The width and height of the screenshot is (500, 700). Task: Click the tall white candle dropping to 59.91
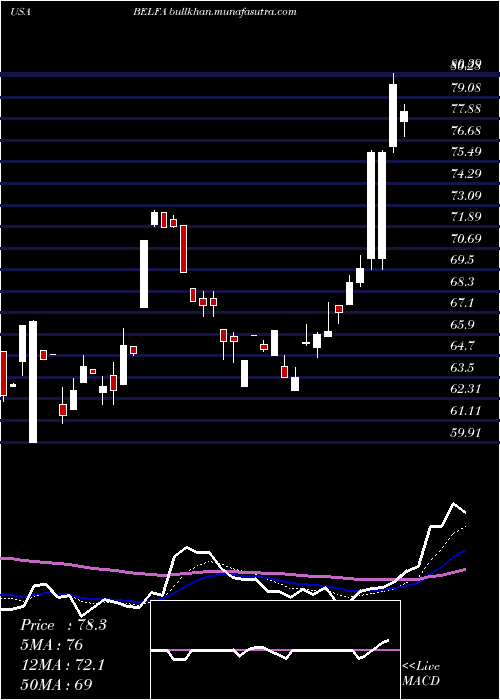[x=33, y=382]
